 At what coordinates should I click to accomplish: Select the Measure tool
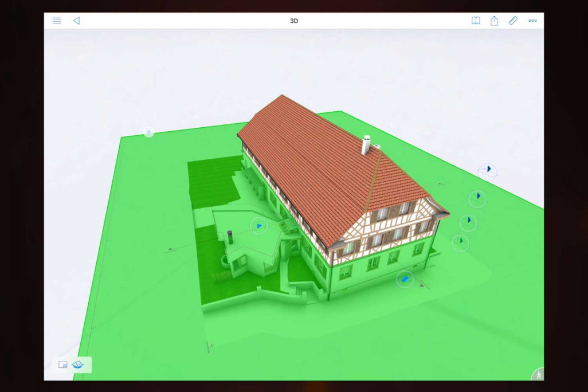pos(513,21)
